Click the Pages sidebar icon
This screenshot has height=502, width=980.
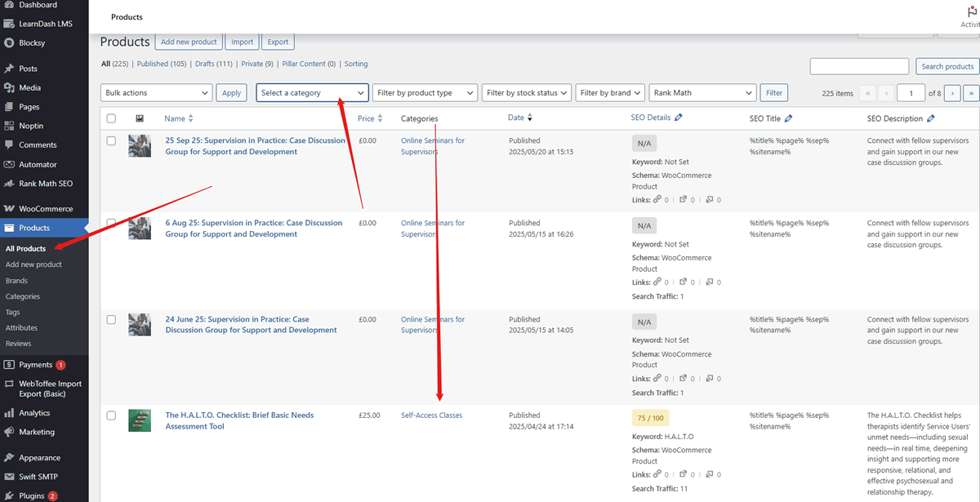point(9,107)
